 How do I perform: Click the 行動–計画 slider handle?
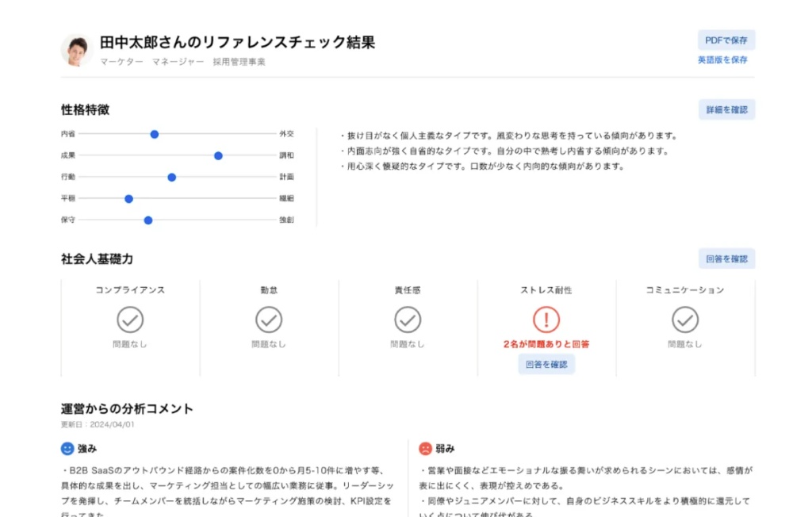coord(172,177)
